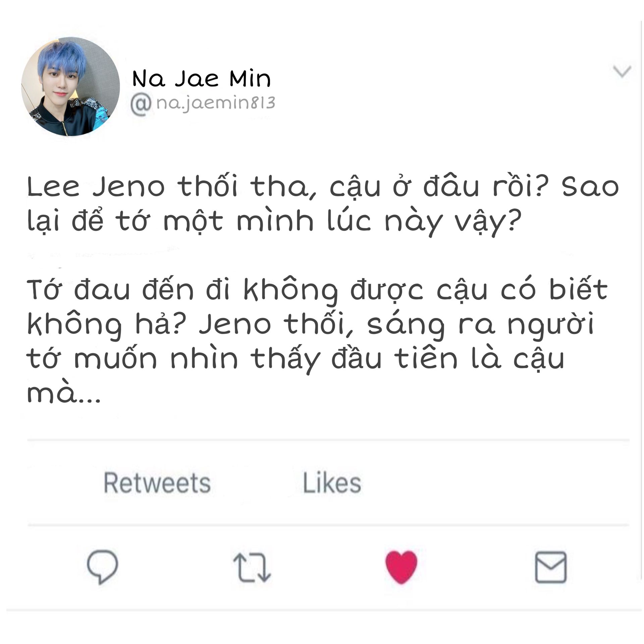Click the word "mà..." ending the tweet
Viewport: 644px width, 644px height.
[64, 393]
